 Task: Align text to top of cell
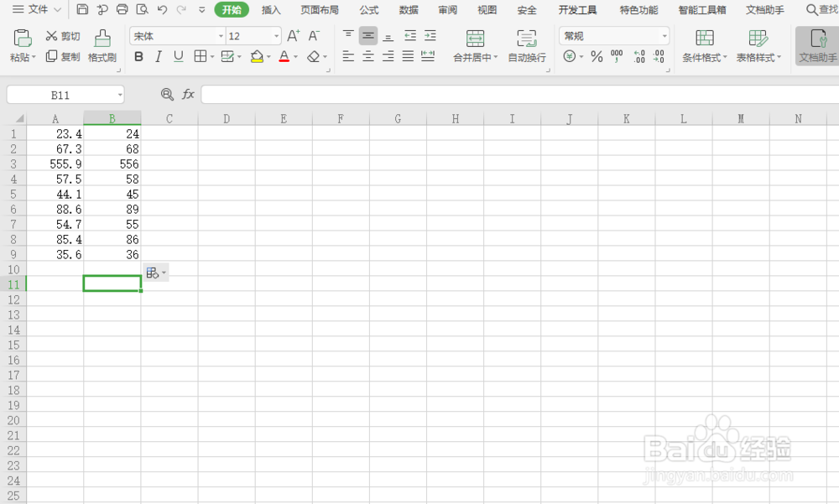348,36
